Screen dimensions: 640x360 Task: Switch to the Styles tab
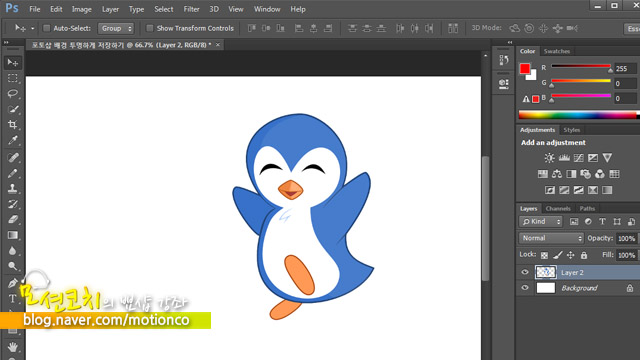pyautogui.click(x=571, y=130)
